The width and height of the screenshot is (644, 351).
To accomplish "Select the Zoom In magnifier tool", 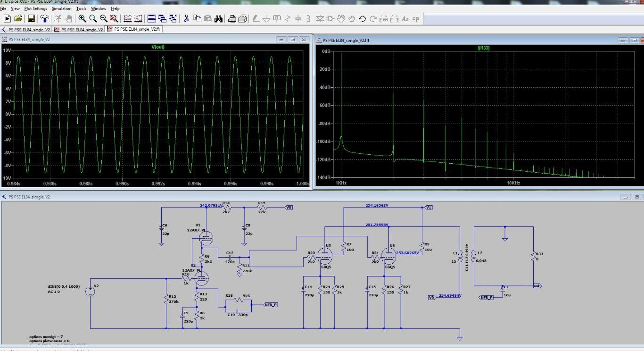I will (82, 18).
